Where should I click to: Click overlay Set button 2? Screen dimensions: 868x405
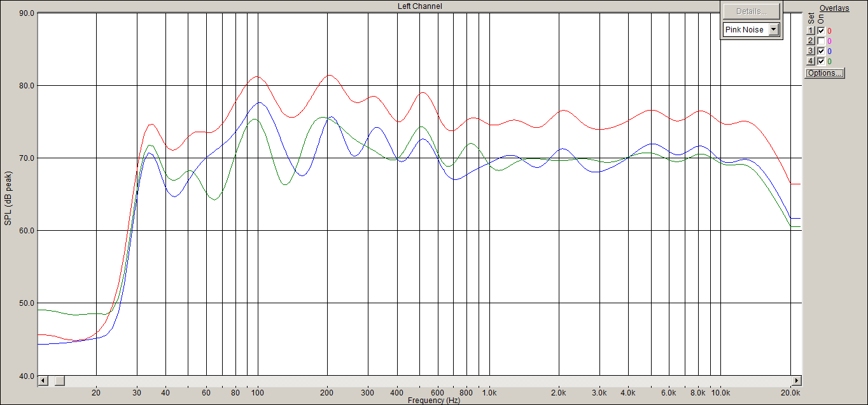pos(811,41)
